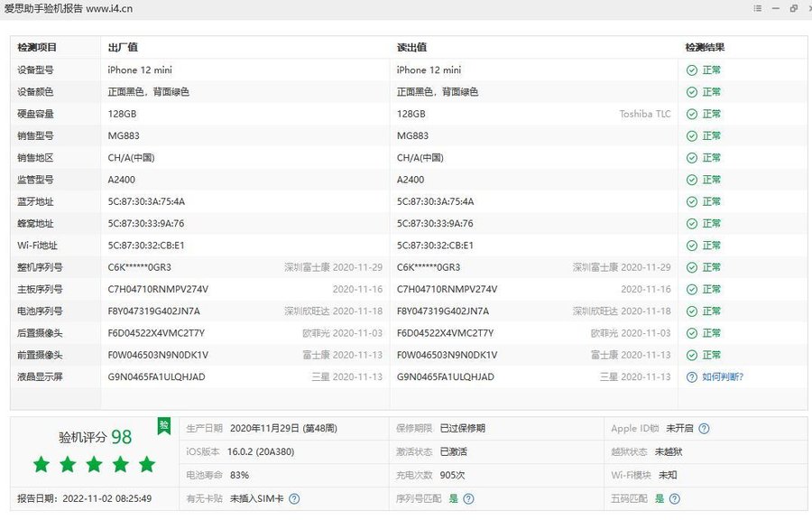Click the 出厂值 column header

[123, 47]
